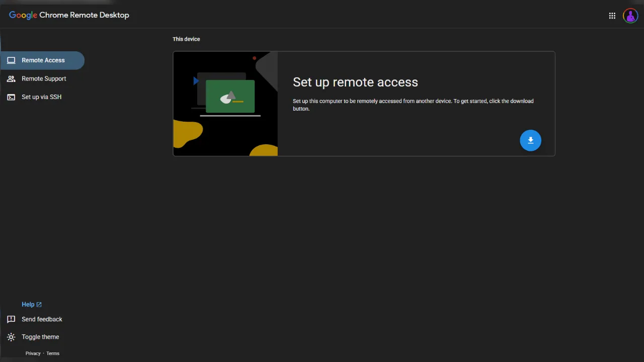Click the Google Chrome Remote Desktop logo

point(69,15)
